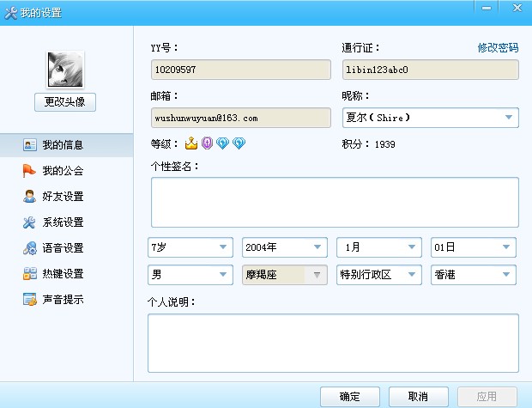Viewport: 532px width, 408px height.
Task: Open the month dropdown showing 1月
Action: [379, 247]
